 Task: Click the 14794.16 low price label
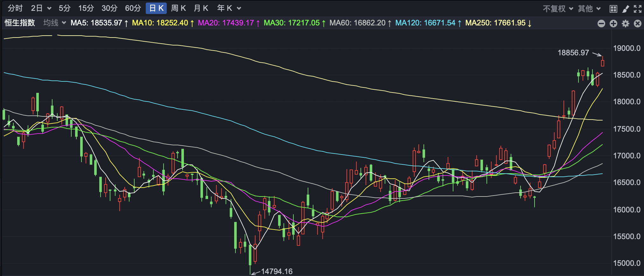coord(277,271)
